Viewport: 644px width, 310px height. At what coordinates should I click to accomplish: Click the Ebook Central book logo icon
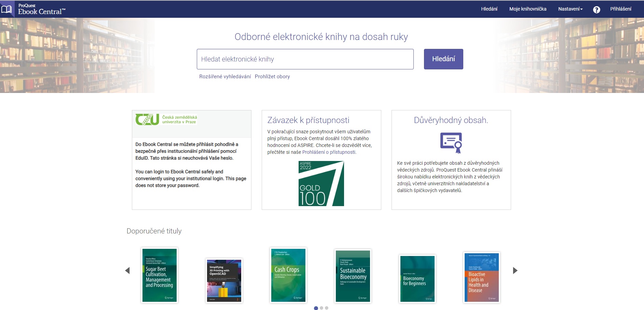pyautogui.click(x=7, y=9)
